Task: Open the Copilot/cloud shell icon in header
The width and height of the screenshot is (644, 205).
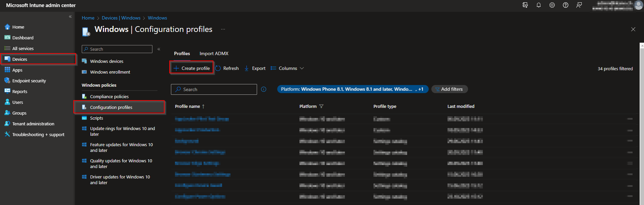Action: coord(525,5)
